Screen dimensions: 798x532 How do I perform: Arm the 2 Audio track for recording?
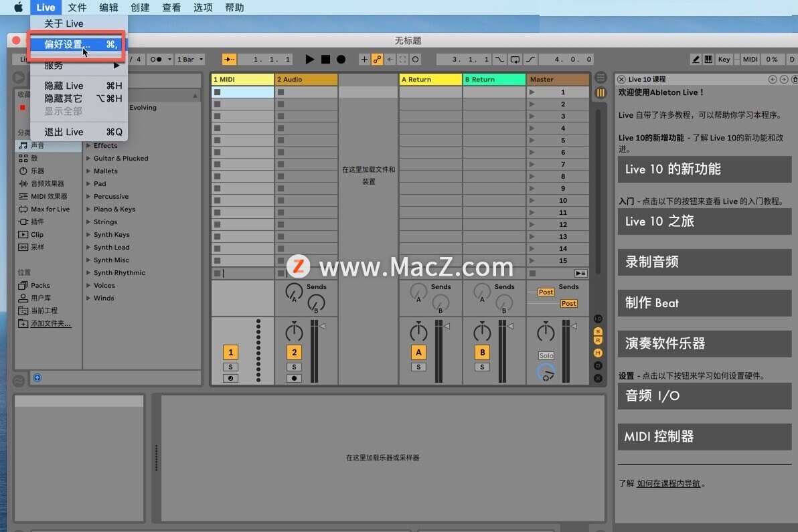click(x=294, y=378)
